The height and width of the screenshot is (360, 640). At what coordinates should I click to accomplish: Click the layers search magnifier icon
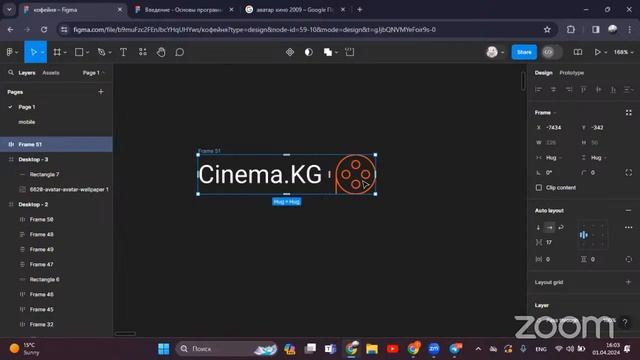coord(11,73)
